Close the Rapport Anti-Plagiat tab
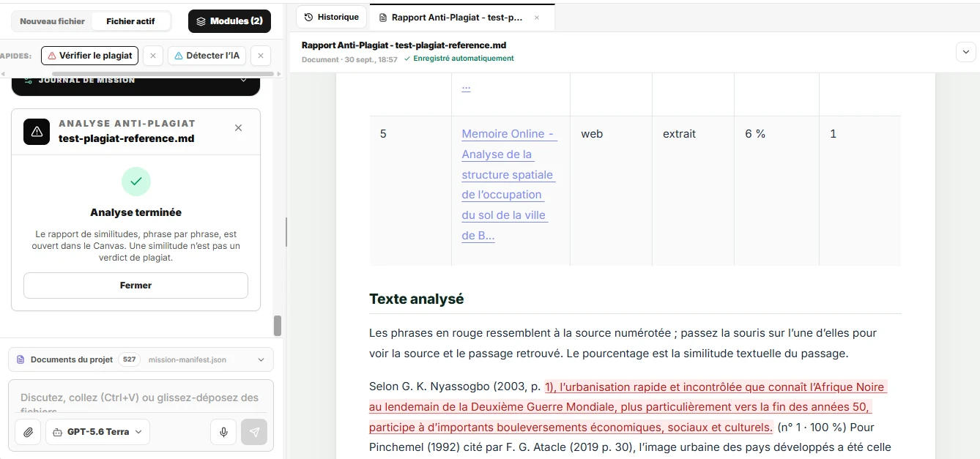Screen dimensions: 980x459 (x=537, y=18)
